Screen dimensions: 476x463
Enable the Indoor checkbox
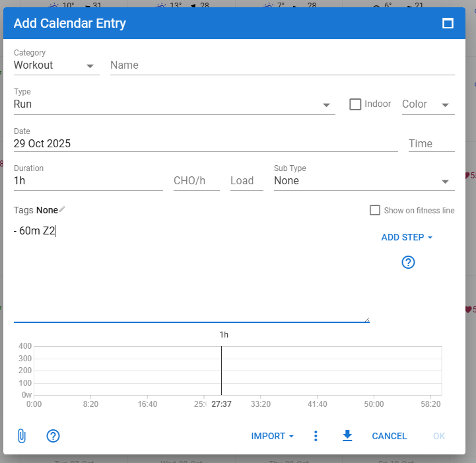click(355, 104)
